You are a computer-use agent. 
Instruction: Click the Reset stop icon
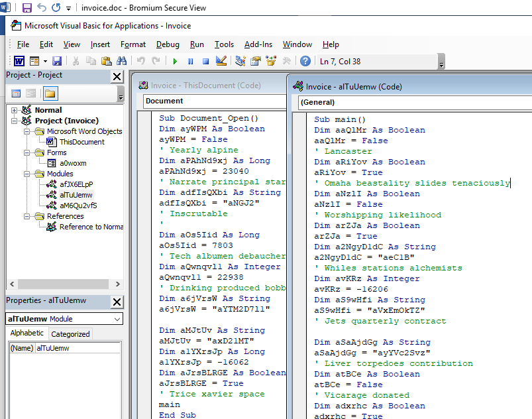(x=205, y=62)
